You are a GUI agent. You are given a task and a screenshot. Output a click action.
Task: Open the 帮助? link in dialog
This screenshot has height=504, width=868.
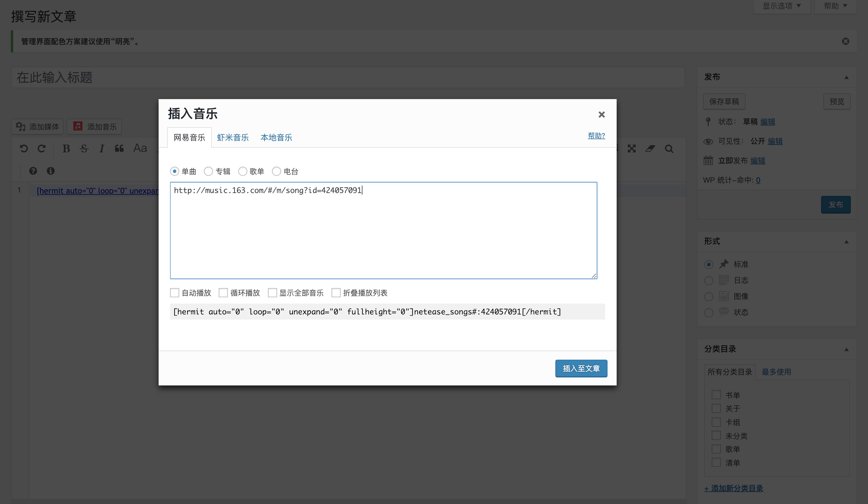tap(596, 136)
